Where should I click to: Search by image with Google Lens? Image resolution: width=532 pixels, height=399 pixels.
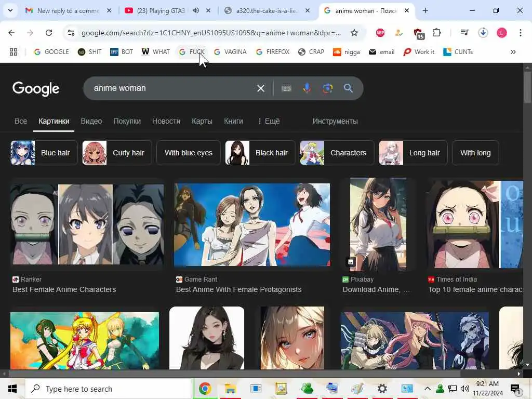(x=327, y=88)
